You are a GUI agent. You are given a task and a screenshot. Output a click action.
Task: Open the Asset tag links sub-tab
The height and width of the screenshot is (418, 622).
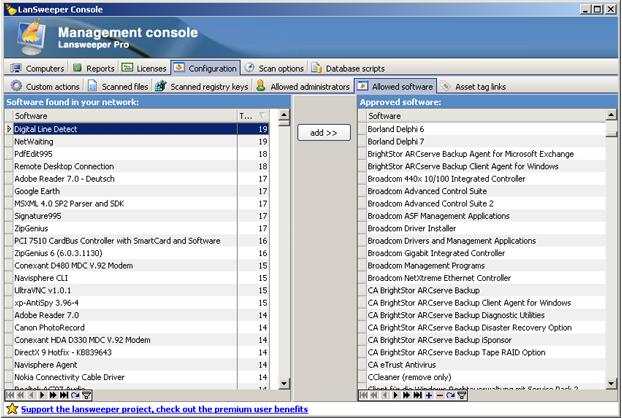[474, 86]
